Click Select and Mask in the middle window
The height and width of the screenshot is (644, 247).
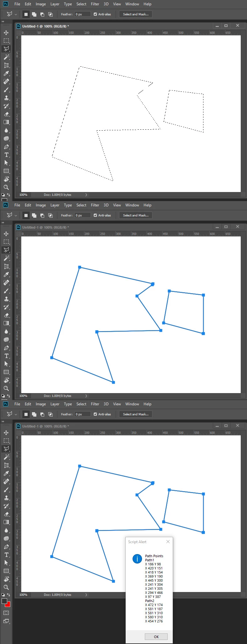(136, 215)
